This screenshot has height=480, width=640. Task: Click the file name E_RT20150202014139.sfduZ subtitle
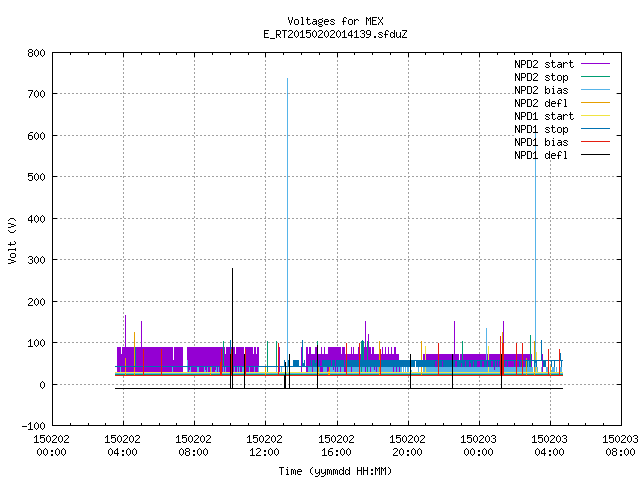335,34
